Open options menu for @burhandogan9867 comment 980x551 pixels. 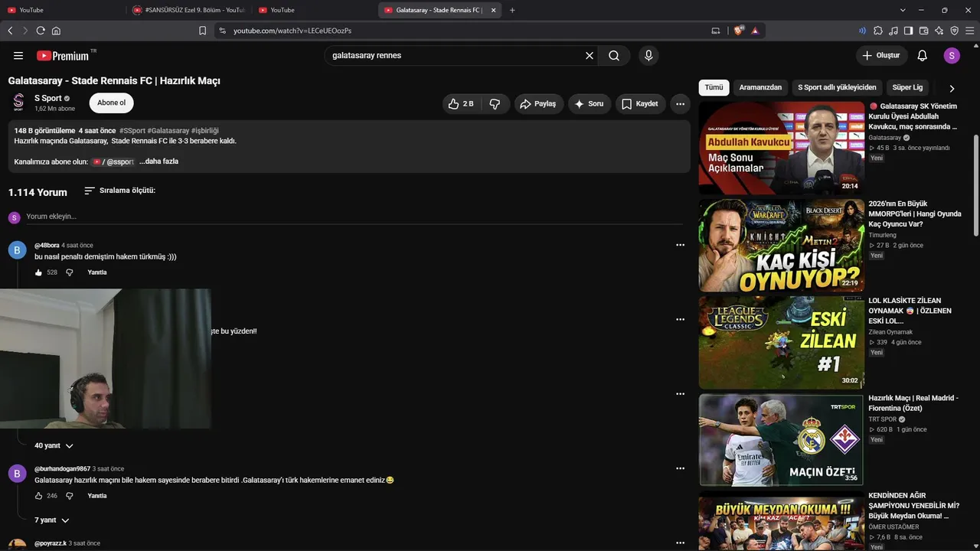(680, 468)
